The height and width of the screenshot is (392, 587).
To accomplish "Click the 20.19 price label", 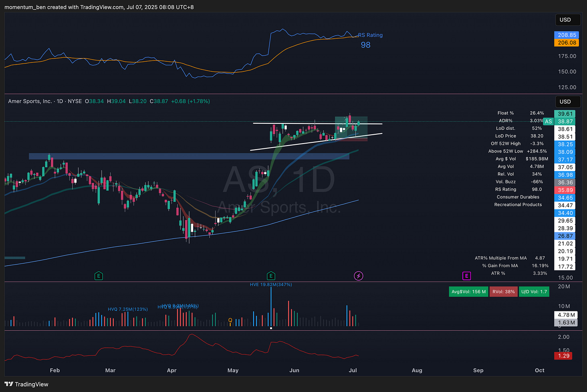I will pyautogui.click(x=565, y=251).
